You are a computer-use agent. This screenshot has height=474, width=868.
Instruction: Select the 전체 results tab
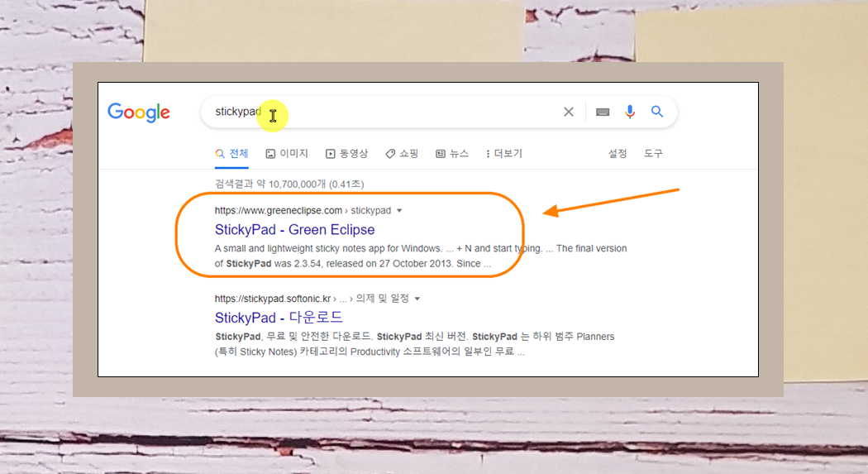232,154
